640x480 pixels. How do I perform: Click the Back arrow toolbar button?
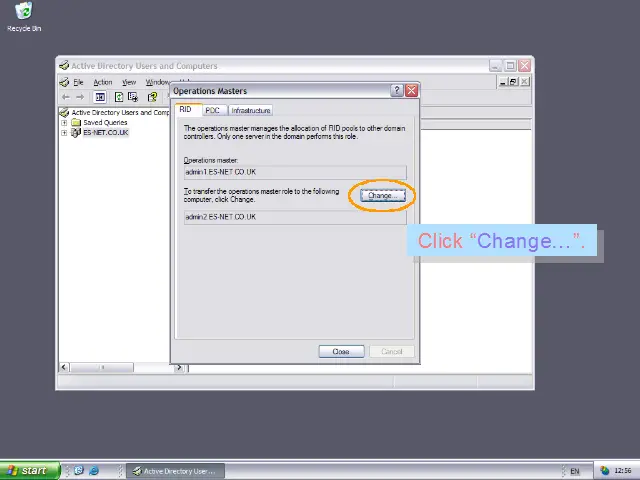pyautogui.click(x=66, y=97)
